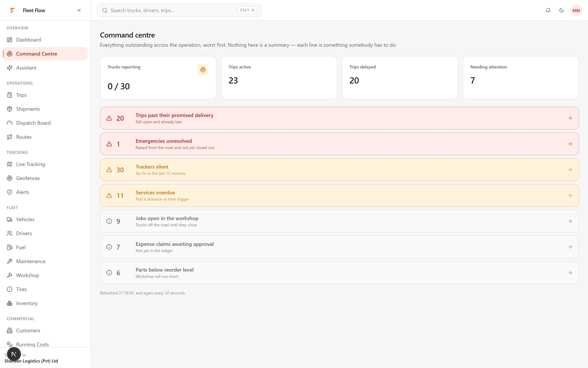Open Live Tracking from the sidebar

[x=45, y=164]
